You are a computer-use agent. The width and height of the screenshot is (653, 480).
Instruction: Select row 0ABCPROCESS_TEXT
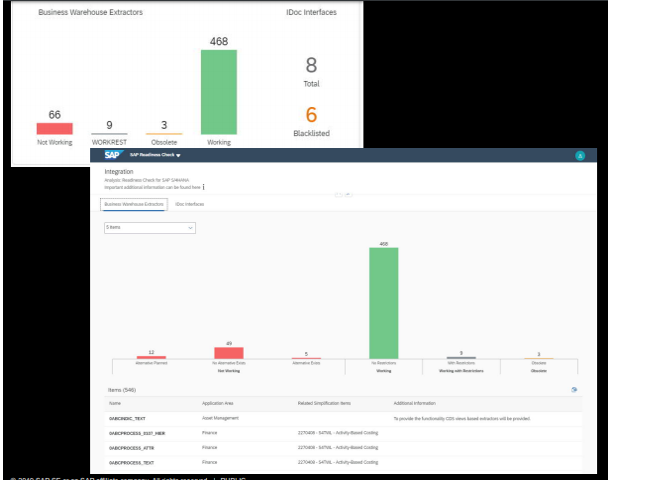click(343, 463)
